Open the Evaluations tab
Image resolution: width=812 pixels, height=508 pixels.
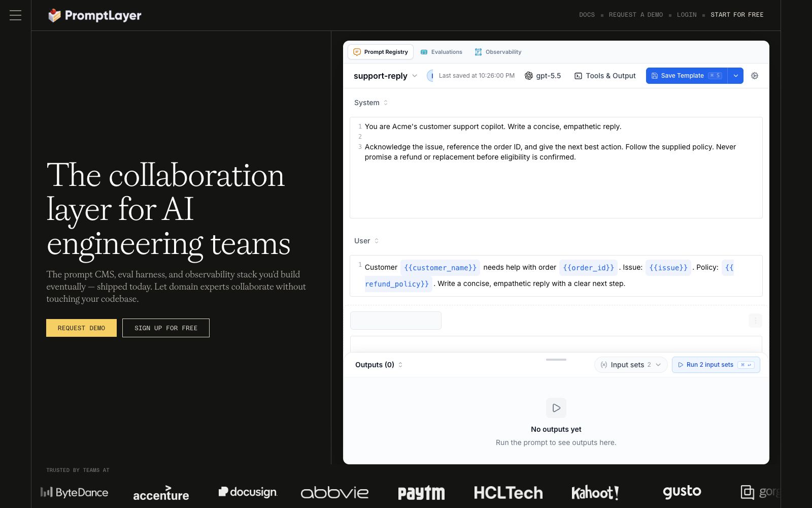coord(442,52)
